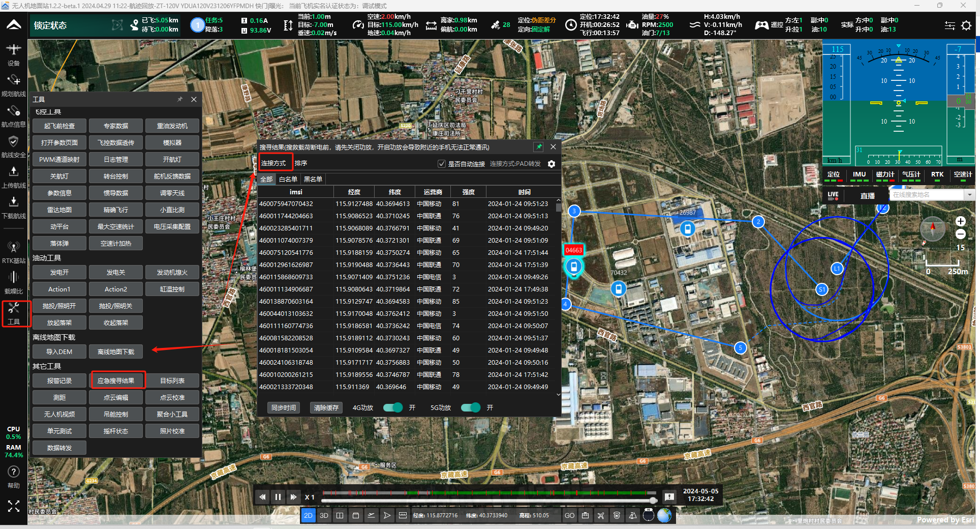Toggle the 是否自动连接 checkbox
The height and width of the screenshot is (529, 980).
pyautogui.click(x=442, y=164)
